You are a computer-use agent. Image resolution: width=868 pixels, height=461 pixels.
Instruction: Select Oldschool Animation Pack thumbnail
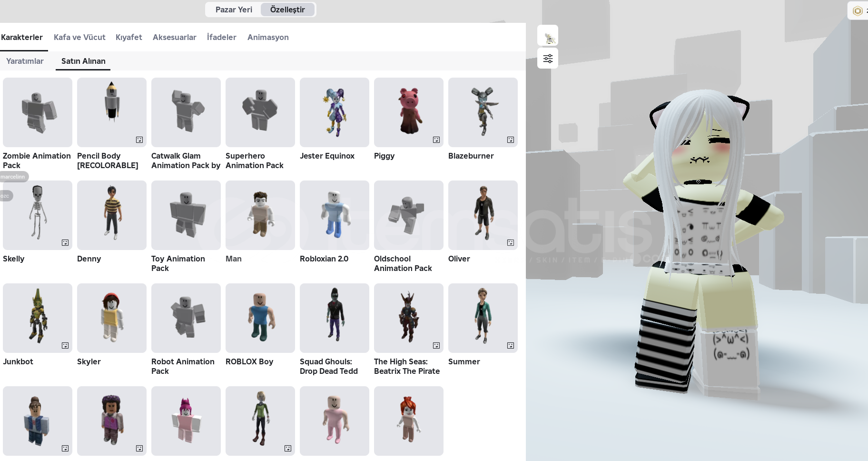[x=409, y=215]
